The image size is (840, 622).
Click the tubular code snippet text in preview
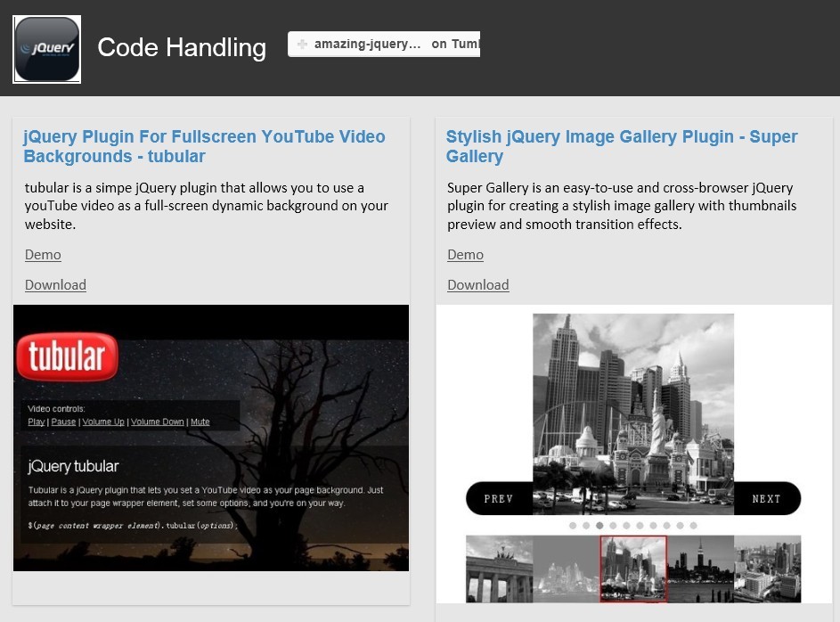coord(133,526)
